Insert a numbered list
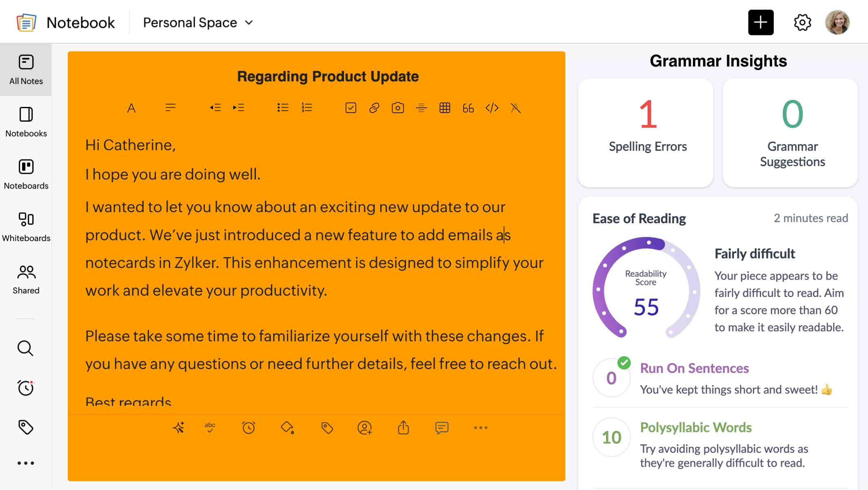The width and height of the screenshot is (868, 490). click(306, 108)
